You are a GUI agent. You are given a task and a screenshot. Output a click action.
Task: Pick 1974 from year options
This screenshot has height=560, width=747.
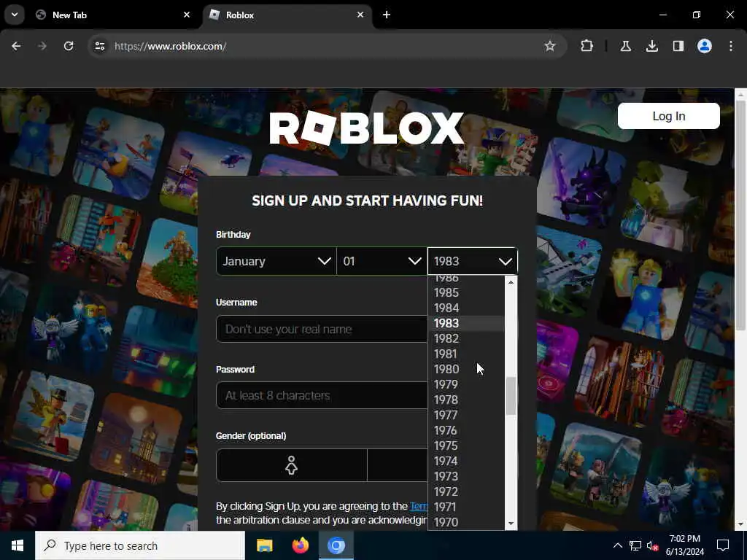pos(466,461)
